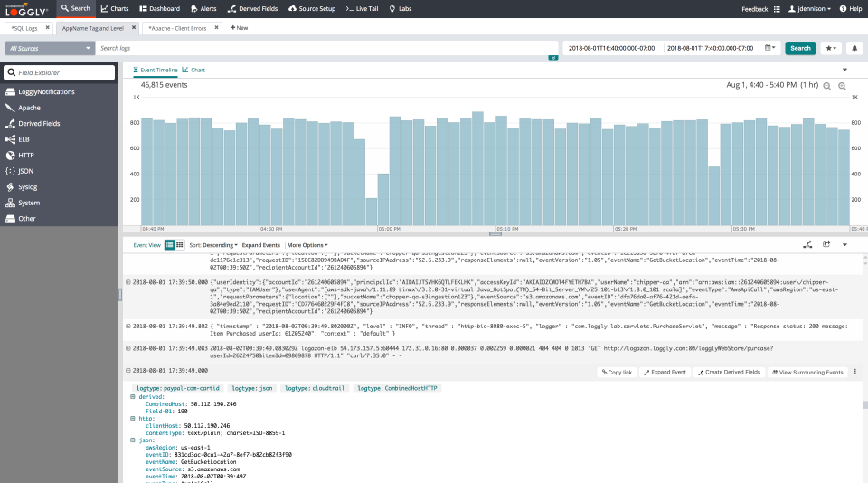
Task: Open the Sort Descending dropdown
Action: click(213, 245)
